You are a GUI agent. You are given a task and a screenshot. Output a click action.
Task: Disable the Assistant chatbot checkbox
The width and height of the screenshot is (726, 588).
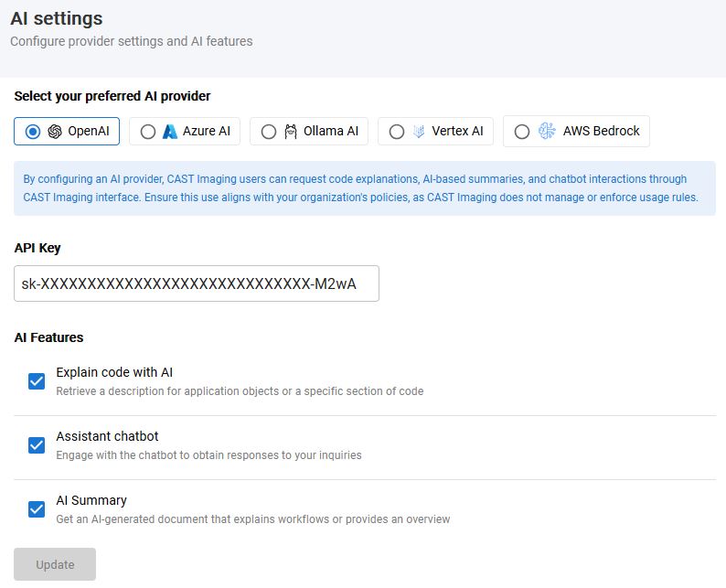[x=37, y=445]
